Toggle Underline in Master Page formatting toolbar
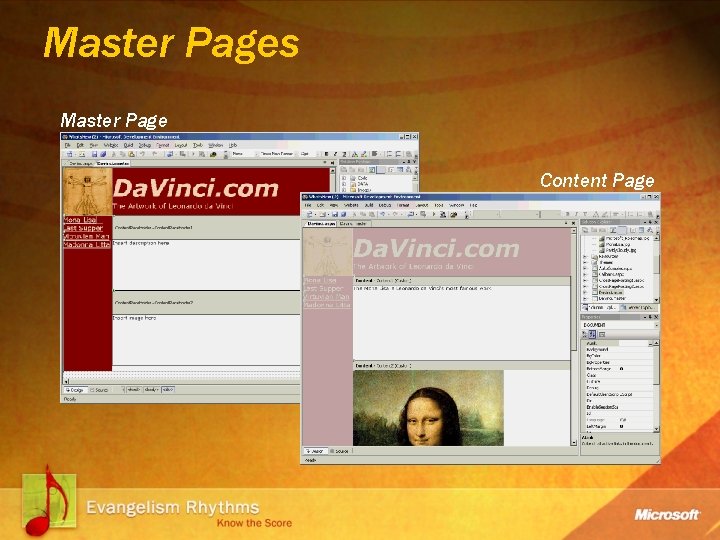 (344, 154)
